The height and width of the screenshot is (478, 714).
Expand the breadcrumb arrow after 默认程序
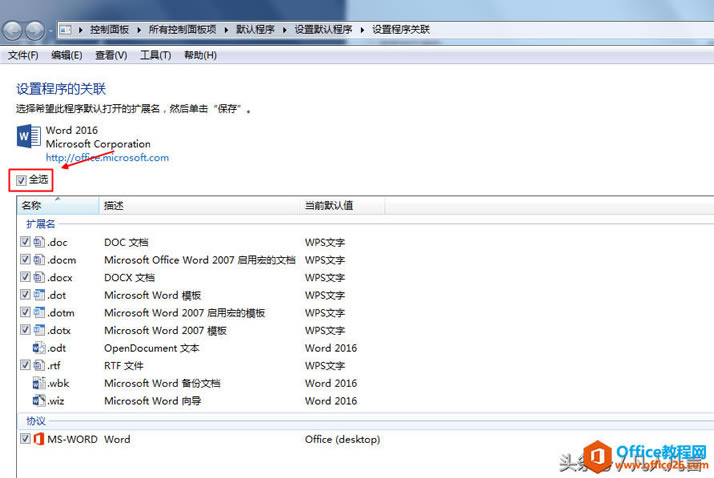coord(286,30)
